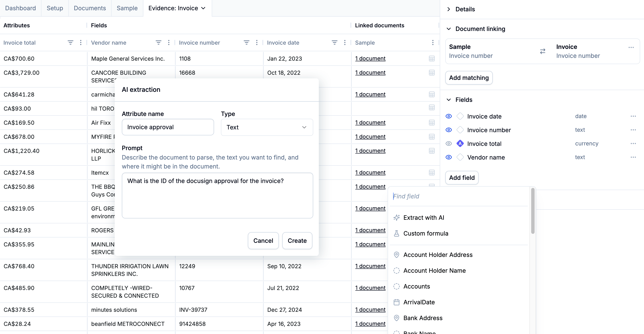Open Invoice number column options menu
The width and height of the screenshot is (644, 334).
coord(257,43)
